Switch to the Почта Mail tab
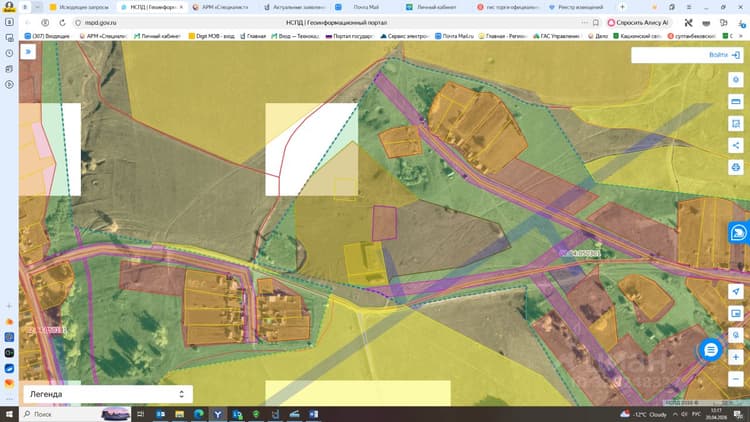Screen dimensions: 750x422 (x=366, y=7)
